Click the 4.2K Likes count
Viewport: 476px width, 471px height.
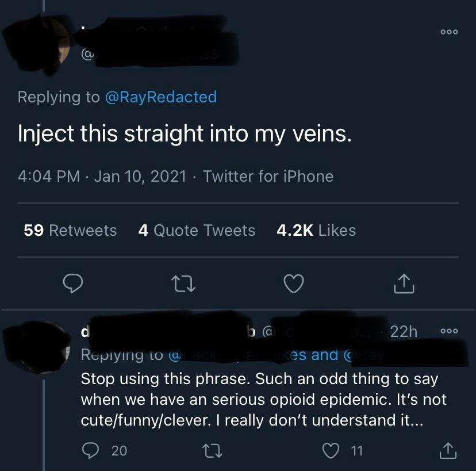(x=316, y=230)
